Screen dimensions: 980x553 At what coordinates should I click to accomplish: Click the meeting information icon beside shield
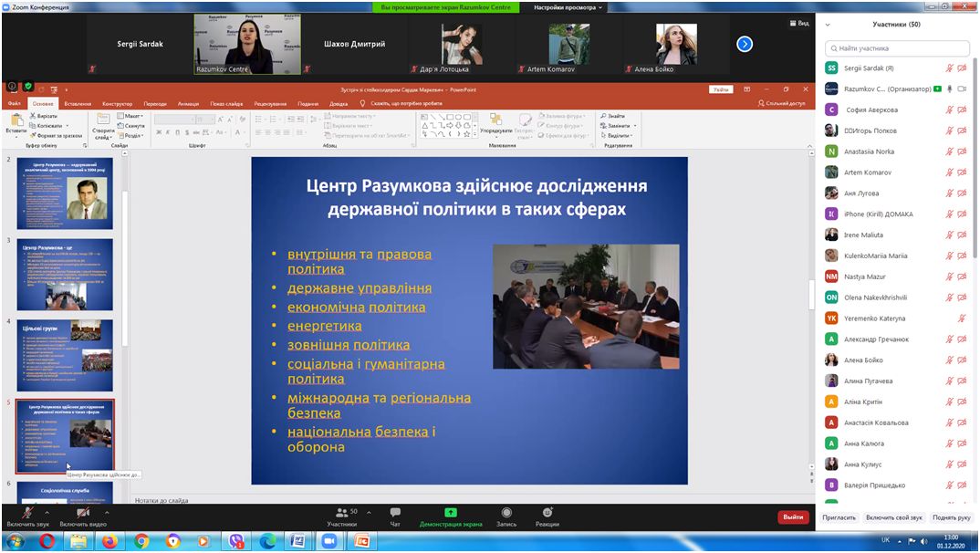(12, 88)
